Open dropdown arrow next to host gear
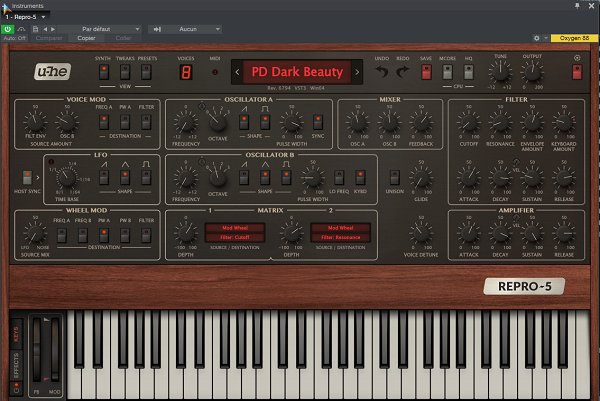 pos(546,38)
